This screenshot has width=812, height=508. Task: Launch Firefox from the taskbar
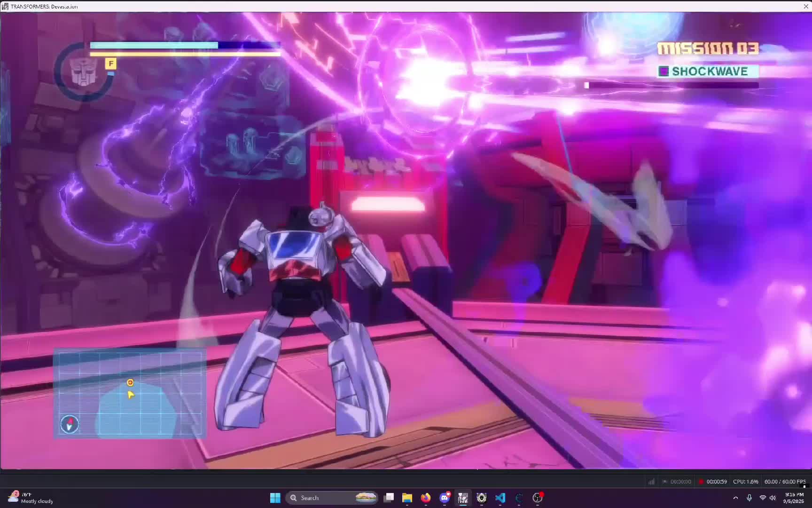[x=426, y=498]
